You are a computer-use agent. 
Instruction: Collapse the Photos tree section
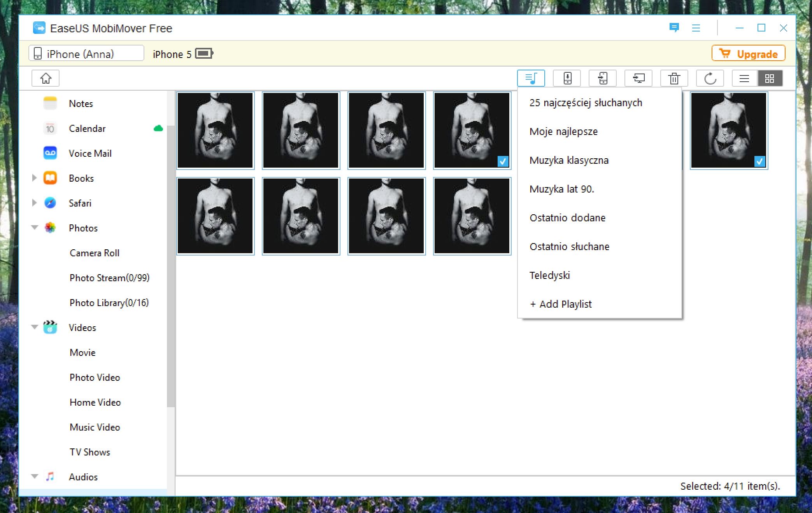[34, 228]
